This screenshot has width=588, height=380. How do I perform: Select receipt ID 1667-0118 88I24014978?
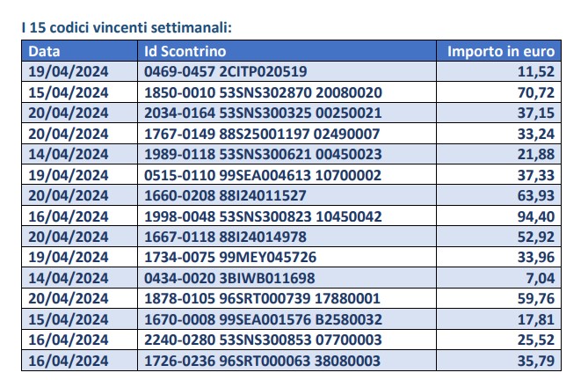(225, 237)
